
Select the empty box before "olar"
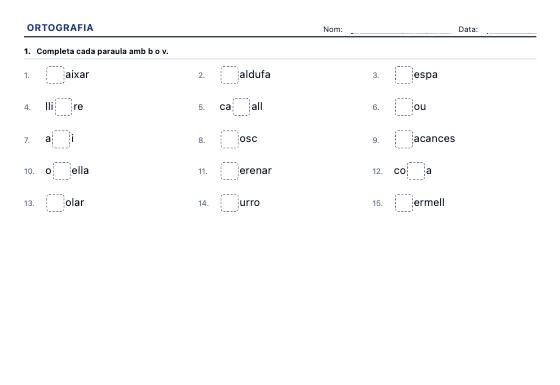55,203
